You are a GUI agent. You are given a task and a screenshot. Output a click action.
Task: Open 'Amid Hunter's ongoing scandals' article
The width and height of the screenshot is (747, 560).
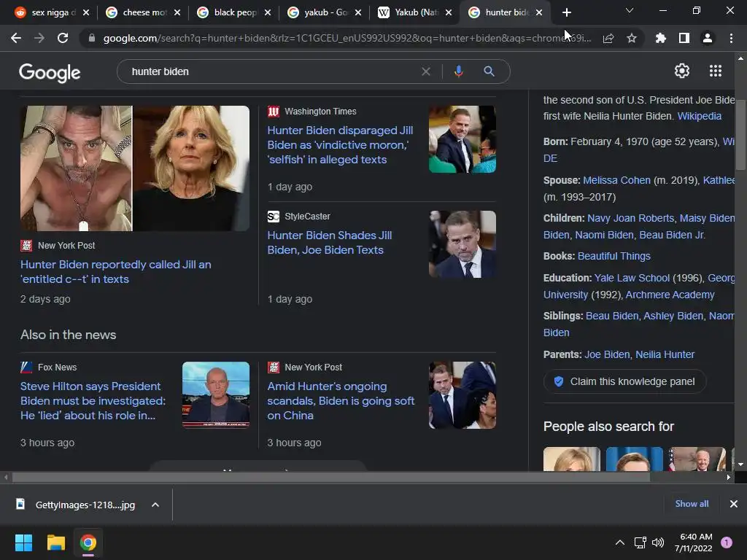(x=341, y=400)
